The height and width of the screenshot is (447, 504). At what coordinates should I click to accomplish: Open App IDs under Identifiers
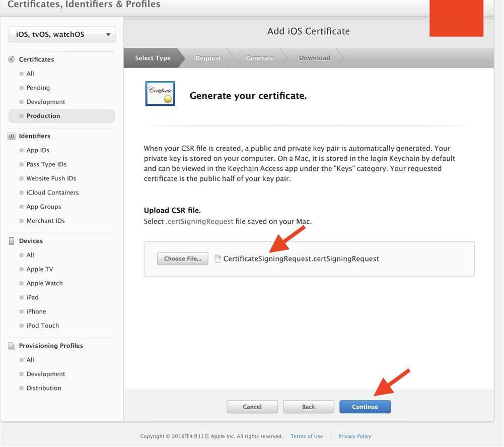(x=38, y=150)
